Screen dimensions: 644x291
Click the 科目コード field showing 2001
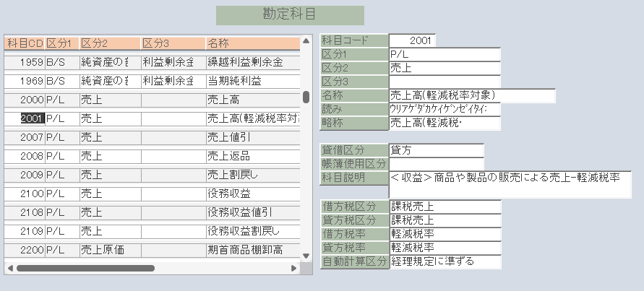(x=412, y=40)
